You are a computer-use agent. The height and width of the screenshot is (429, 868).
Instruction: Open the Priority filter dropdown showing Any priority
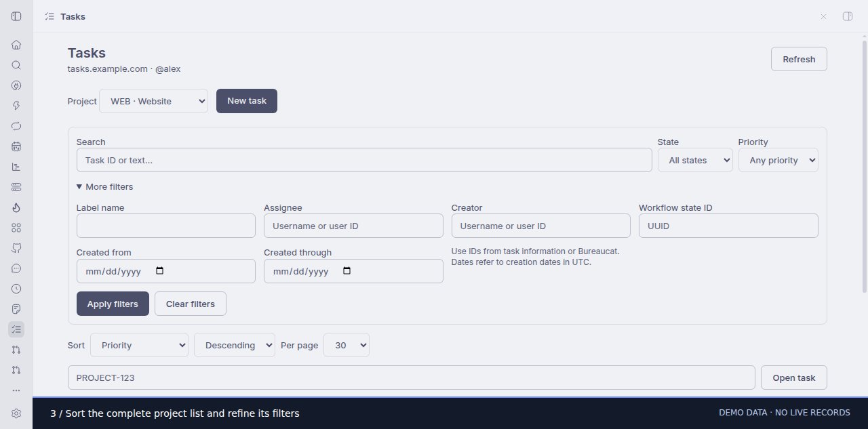coord(778,160)
